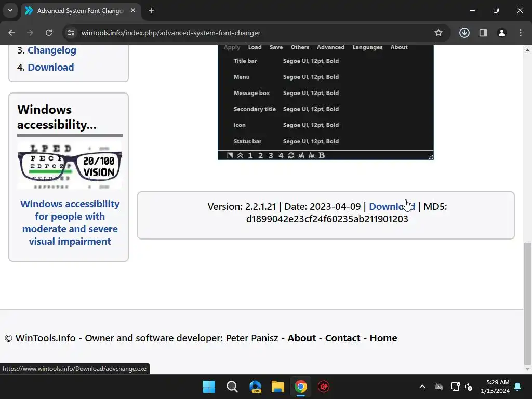This screenshot has height=399, width=532.
Task: Click the font changer app screenshot image
Action: tap(326, 102)
